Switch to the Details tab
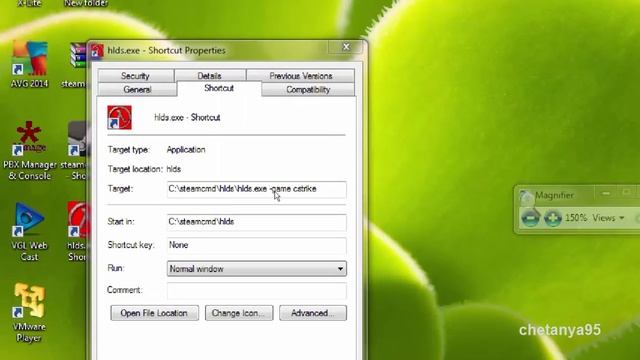The width and height of the screenshot is (640, 360). click(209, 76)
